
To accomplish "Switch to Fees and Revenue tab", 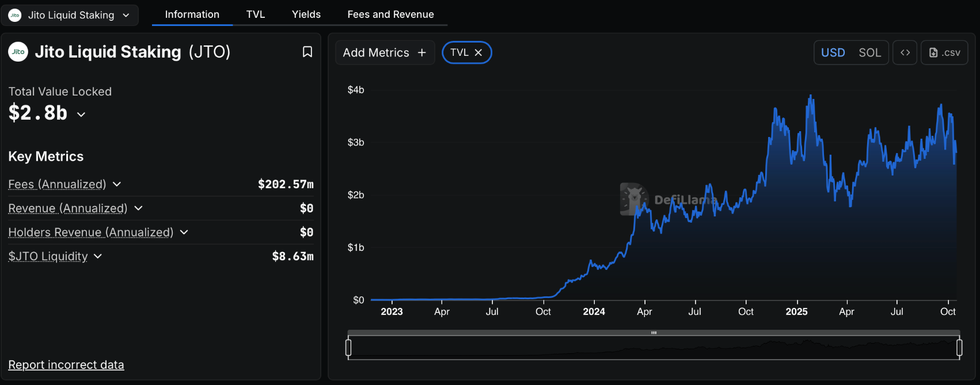I will click(390, 14).
